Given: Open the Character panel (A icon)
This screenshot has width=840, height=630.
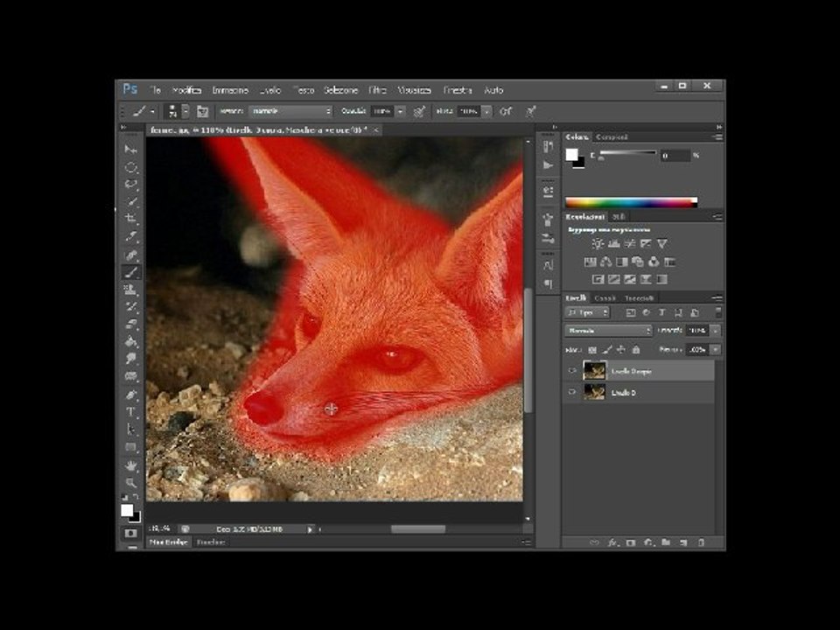Looking at the screenshot, I should [548, 265].
